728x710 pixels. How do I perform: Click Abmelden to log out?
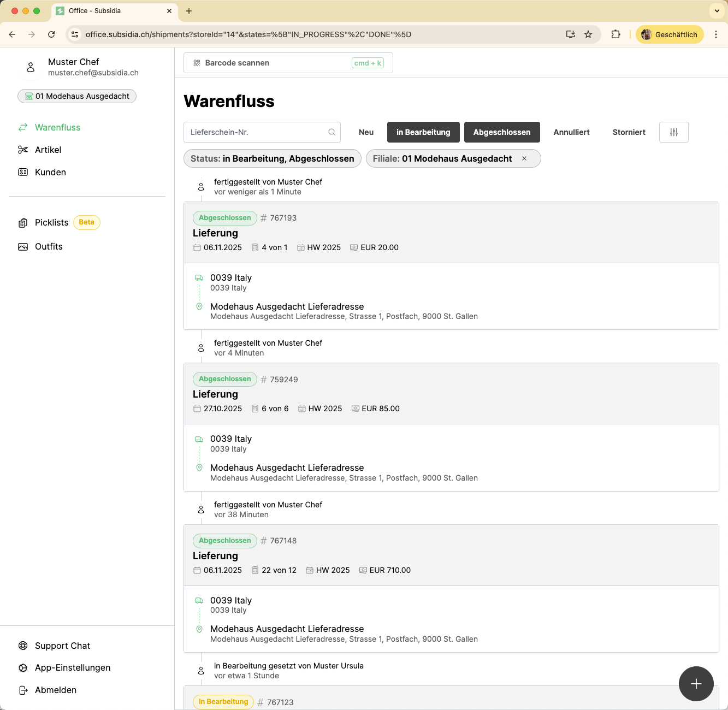55,690
